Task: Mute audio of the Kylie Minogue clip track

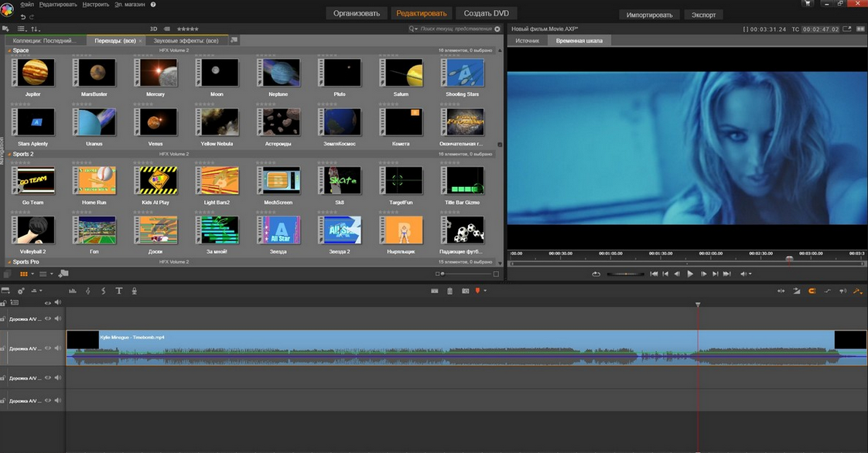Action: 57,348
